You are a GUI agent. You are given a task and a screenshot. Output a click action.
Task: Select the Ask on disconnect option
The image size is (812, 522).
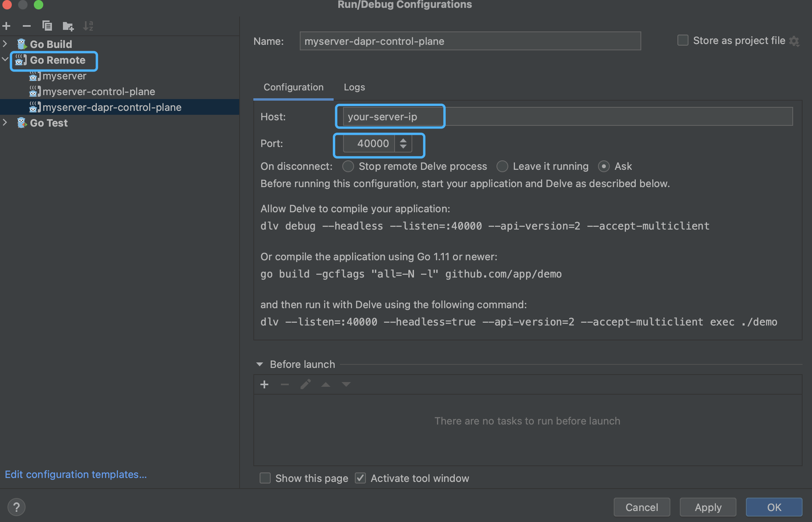(604, 166)
